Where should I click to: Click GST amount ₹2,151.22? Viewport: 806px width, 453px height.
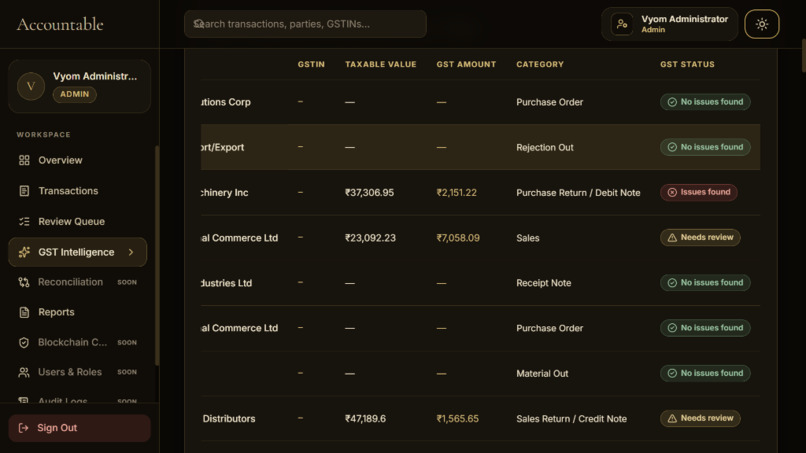point(456,193)
